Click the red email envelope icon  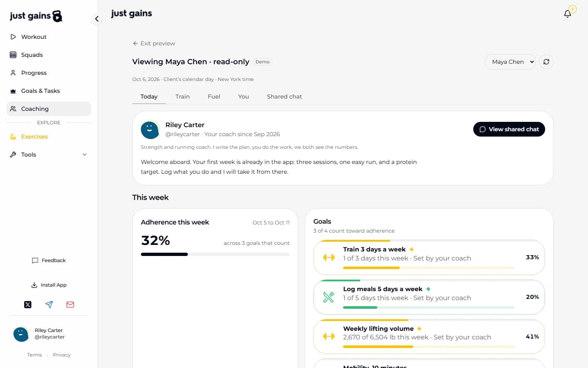(x=70, y=305)
